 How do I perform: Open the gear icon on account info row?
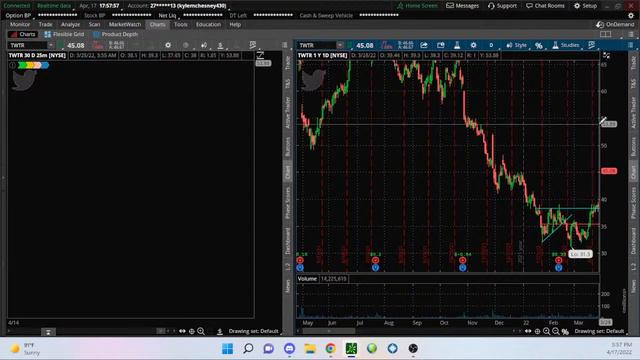631,16
